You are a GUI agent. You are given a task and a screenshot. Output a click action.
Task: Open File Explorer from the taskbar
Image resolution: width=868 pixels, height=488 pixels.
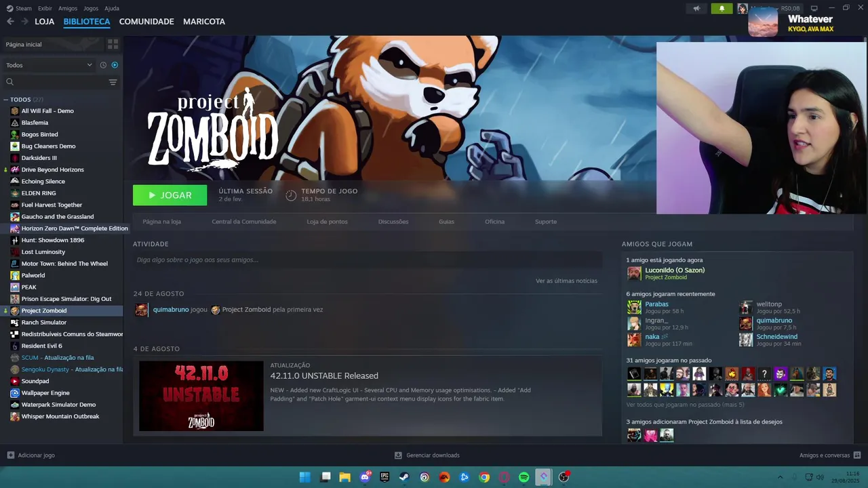coord(344,477)
